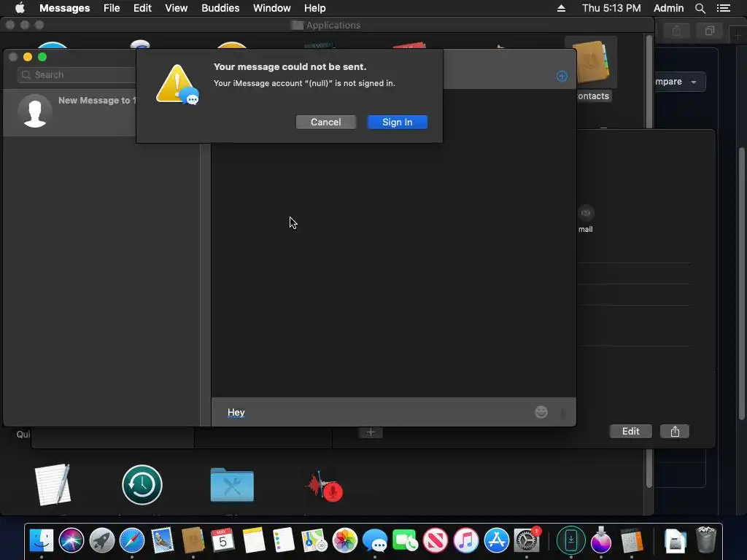Open the Apple menu
Image resolution: width=747 pixels, height=560 pixels.
[x=20, y=8]
